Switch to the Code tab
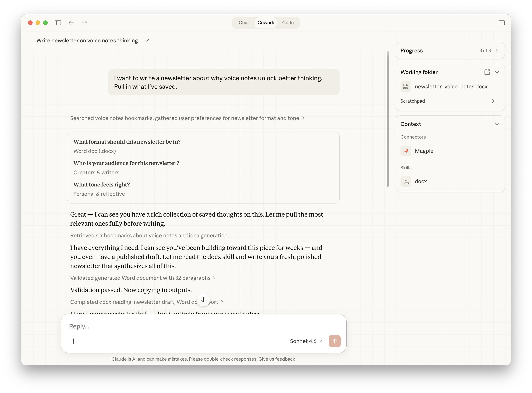Screen dimensions: 532x393 [x=288, y=23]
